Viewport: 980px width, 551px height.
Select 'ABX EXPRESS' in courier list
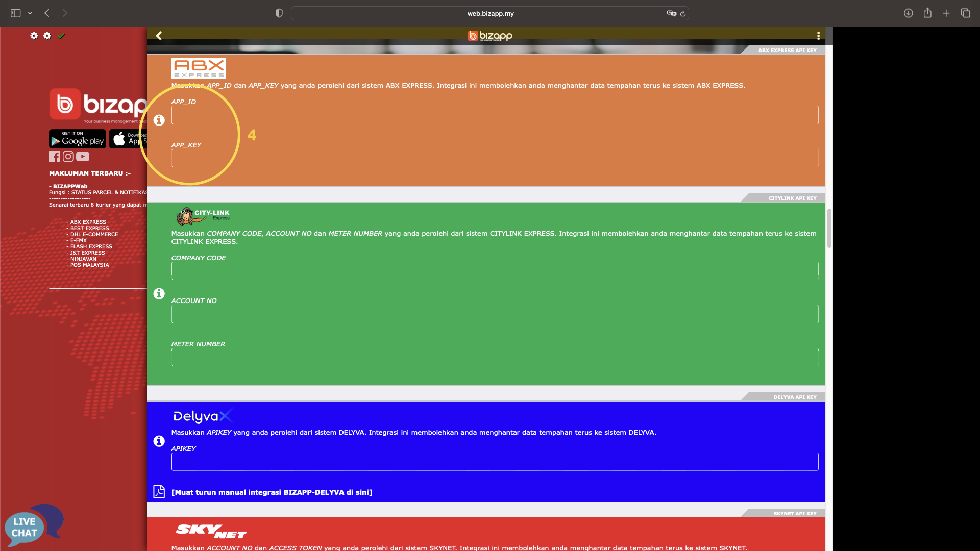[x=88, y=222]
